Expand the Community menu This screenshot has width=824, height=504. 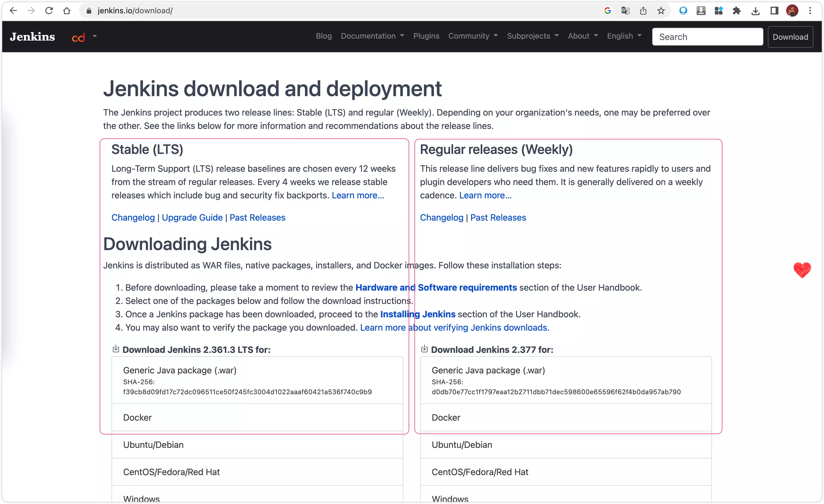pyautogui.click(x=473, y=36)
